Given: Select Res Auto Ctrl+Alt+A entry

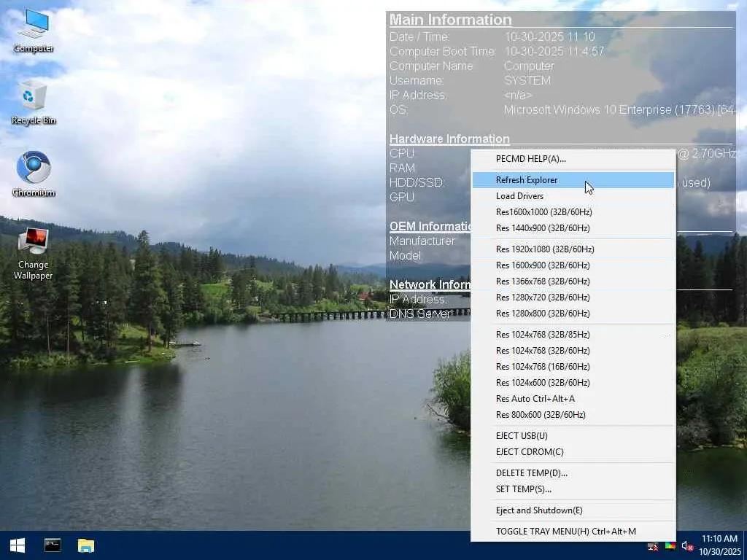Looking at the screenshot, I should pos(573,399).
